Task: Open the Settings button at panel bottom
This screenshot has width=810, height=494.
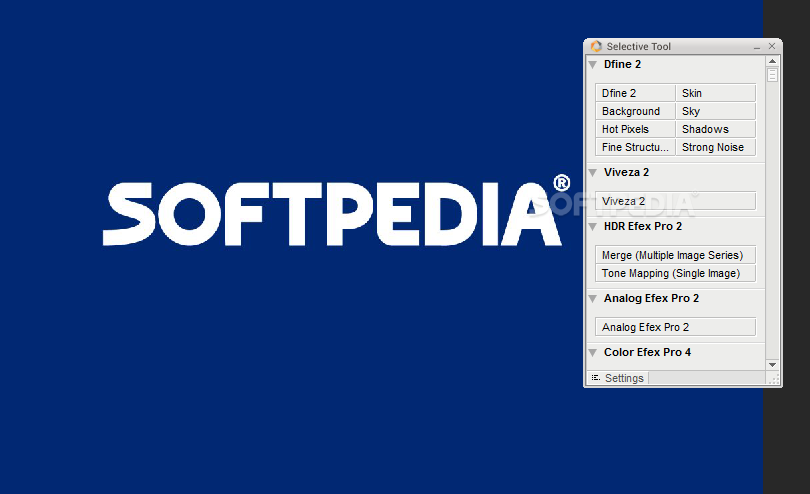Action: (618, 378)
